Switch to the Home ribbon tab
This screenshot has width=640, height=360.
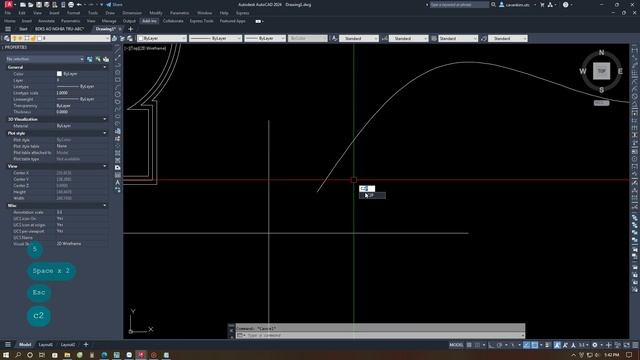pyautogui.click(x=10, y=21)
